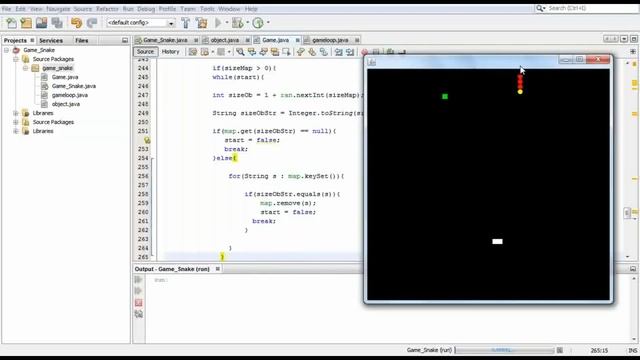This screenshot has width=640, height=360.
Task: Click the Back navigation icon in editor toolbar
Action: pos(204,52)
